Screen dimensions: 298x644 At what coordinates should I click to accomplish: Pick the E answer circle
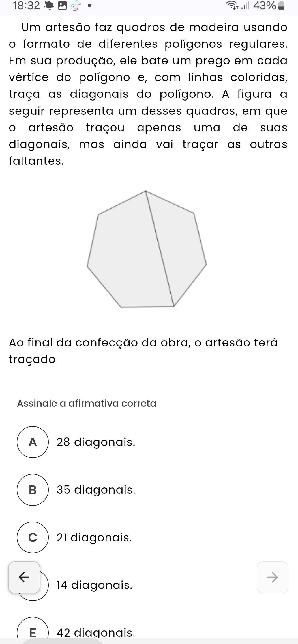coord(33,632)
